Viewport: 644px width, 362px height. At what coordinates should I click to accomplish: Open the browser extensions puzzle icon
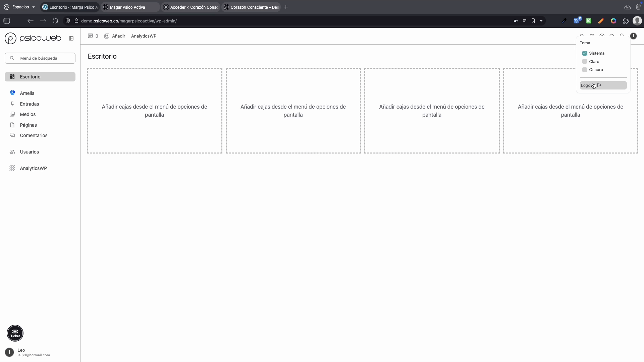pos(626,21)
